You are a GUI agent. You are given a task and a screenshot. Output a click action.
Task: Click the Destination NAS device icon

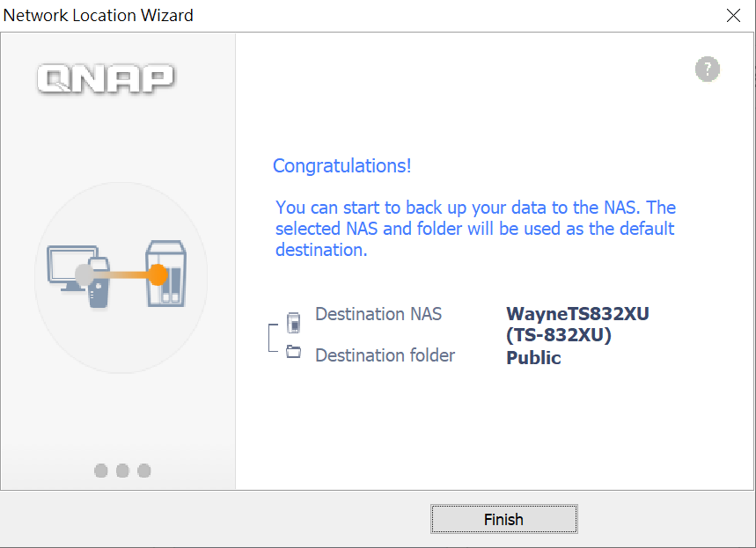tap(294, 323)
